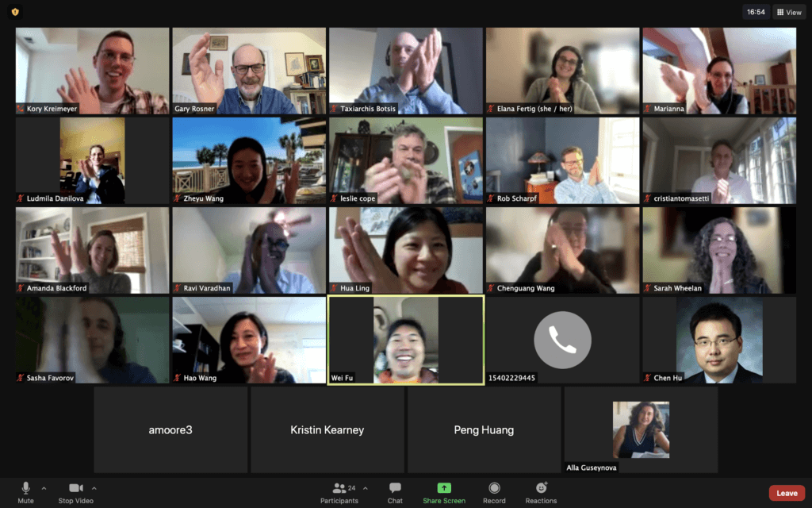Screen dimensions: 812x508
Task: Select the Peng Huang participant tile
Action: coord(484,429)
